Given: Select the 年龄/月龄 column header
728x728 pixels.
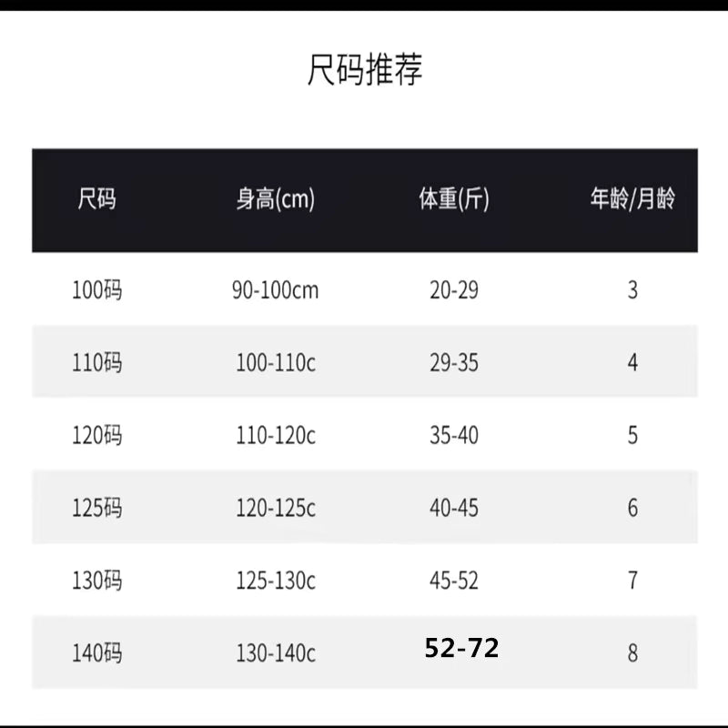Looking at the screenshot, I should [x=632, y=199].
